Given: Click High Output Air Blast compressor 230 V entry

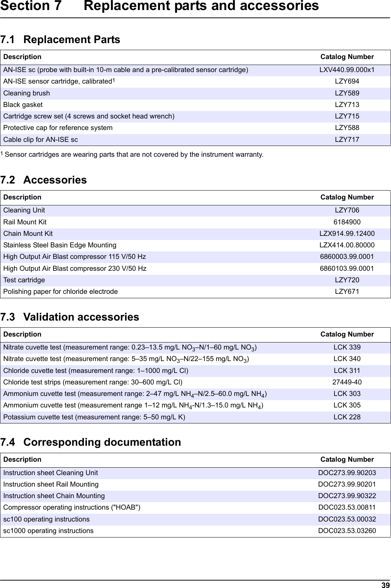Looking at the screenshot, I should [75, 269].
